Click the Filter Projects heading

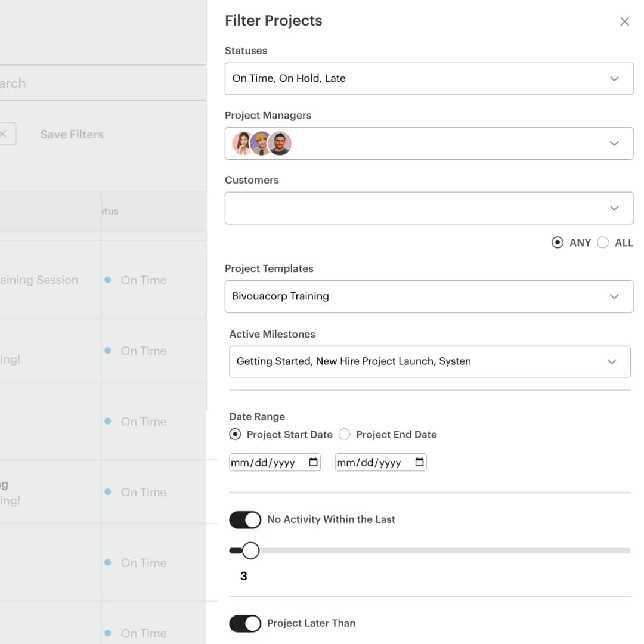point(273,20)
